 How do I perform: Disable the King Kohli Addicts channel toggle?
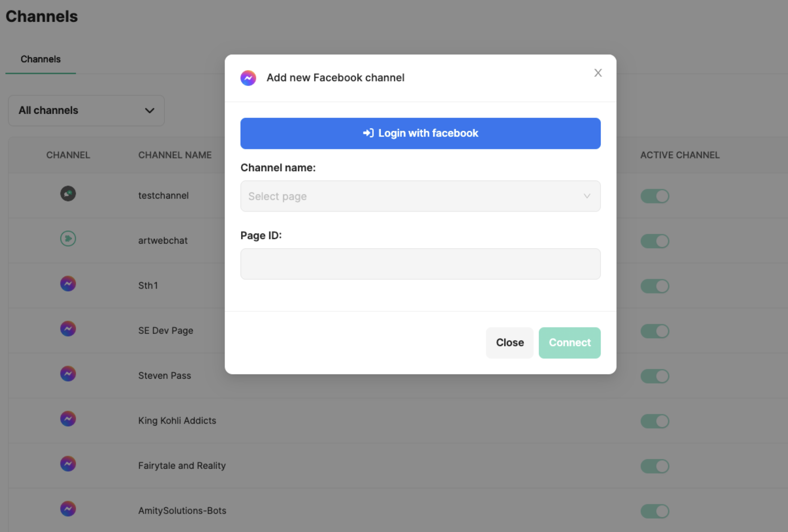click(x=655, y=421)
